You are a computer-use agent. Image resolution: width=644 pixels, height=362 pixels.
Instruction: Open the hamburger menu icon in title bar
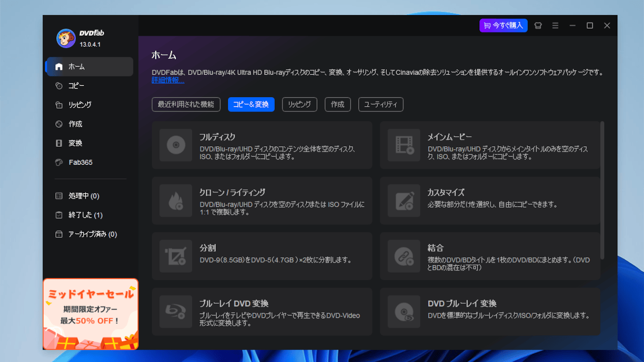(555, 26)
